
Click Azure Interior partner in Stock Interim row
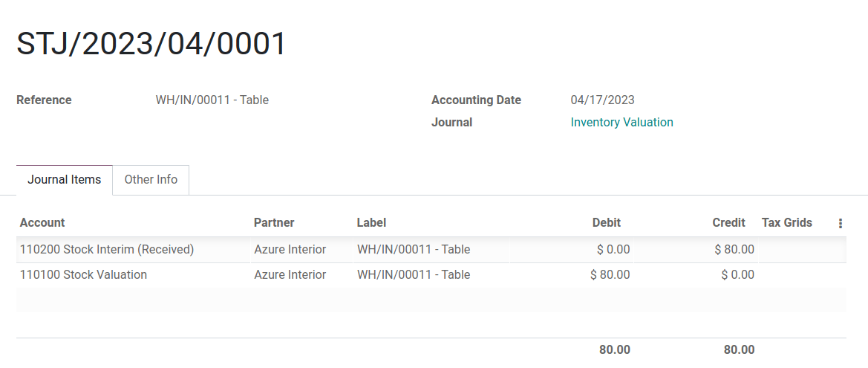[290, 250]
